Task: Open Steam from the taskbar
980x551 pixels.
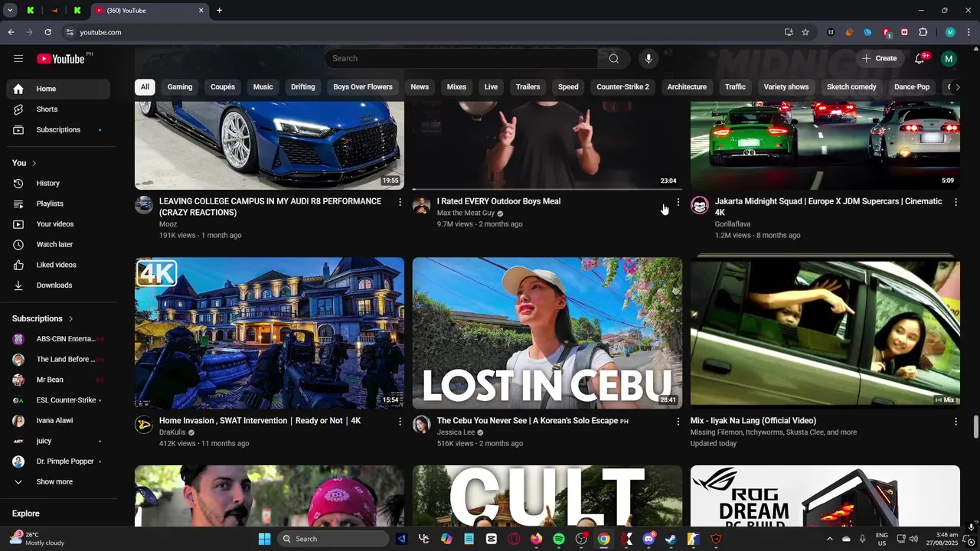Action: click(x=671, y=539)
